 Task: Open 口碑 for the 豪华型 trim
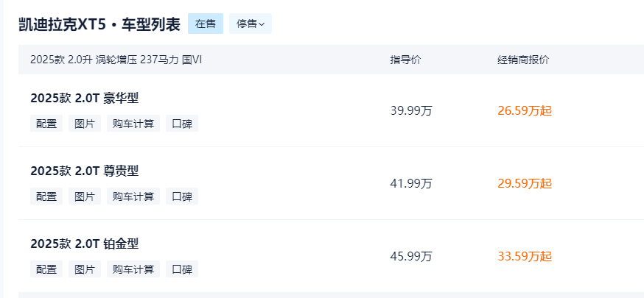(x=182, y=124)
